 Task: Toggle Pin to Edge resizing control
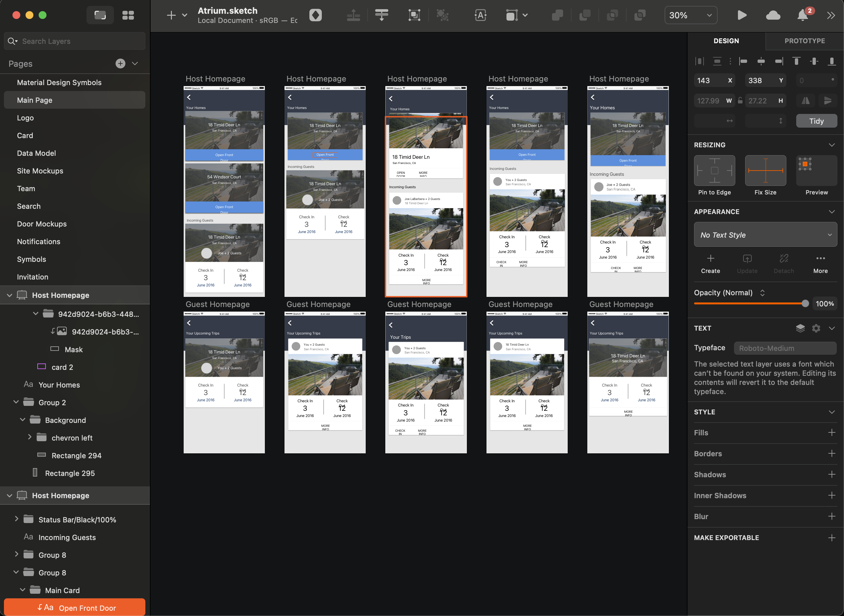(714, 171)
